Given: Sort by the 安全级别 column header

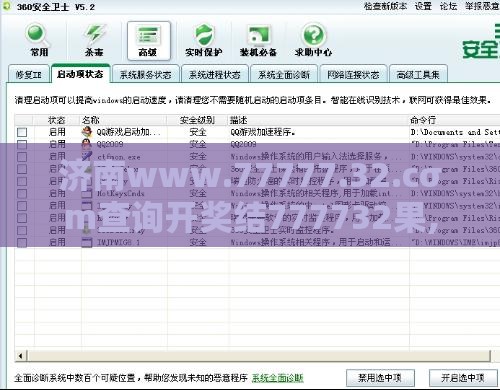Looking at the screenshot, I should pyautogui.click(x=198, y=120).
